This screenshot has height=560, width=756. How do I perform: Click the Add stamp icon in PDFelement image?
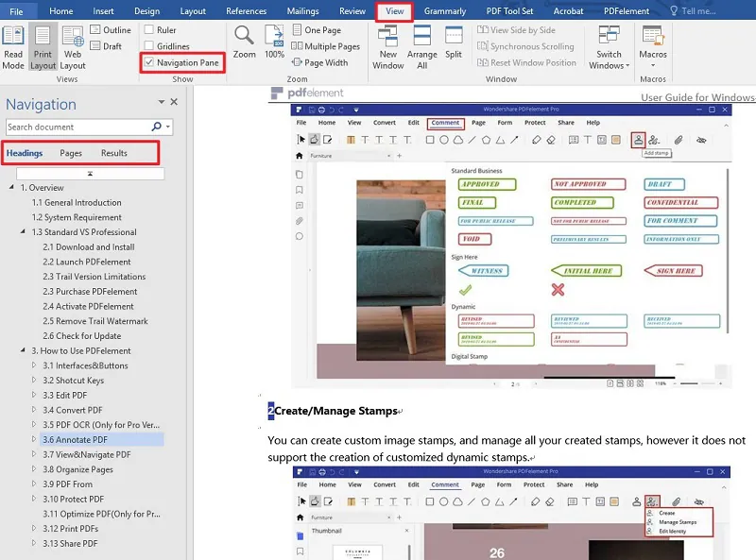click(638, 141)
